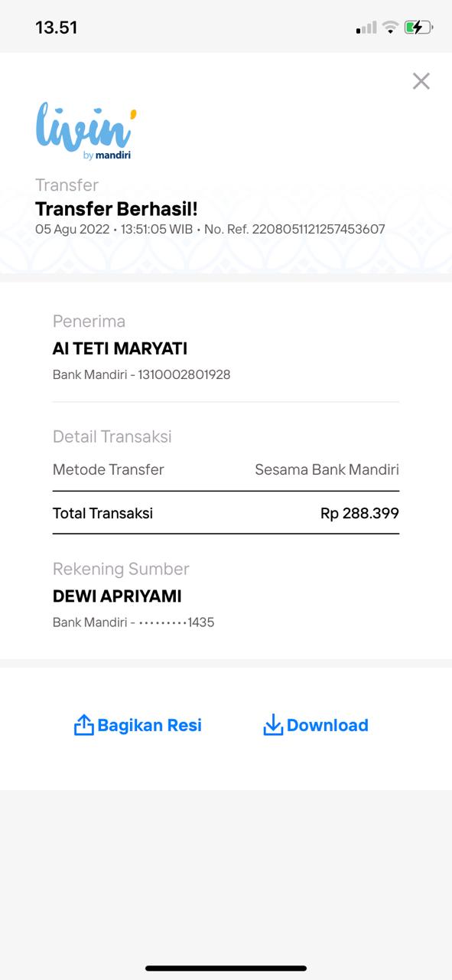Tap the 13.51 clock in status bar
452x980 pixels.
57,28
